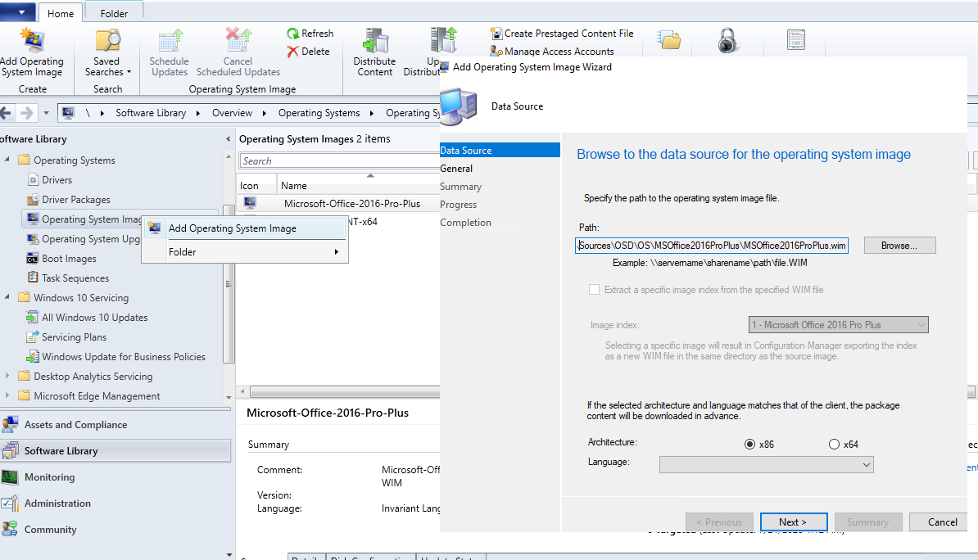Click inside the wizard Path field

click(x=711, y=245)
